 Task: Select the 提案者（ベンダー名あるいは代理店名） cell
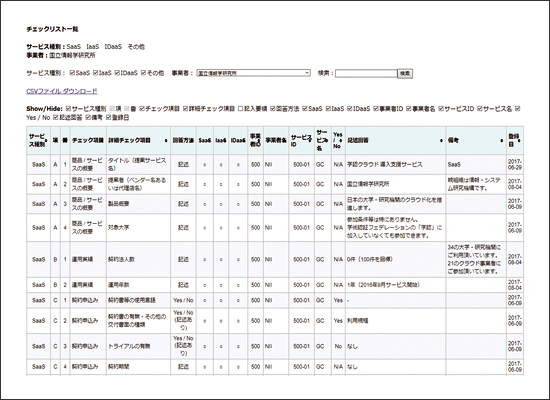138,184
